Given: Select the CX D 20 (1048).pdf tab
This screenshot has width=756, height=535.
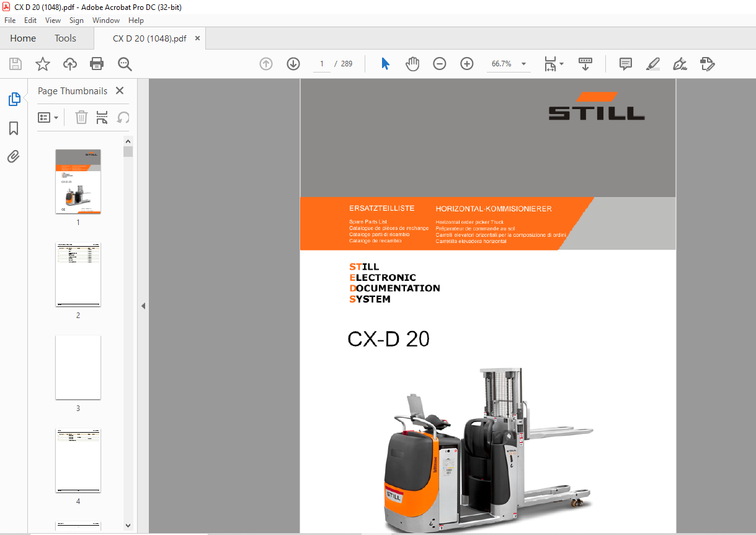Looking at the screenshot, I should [149, 38].
